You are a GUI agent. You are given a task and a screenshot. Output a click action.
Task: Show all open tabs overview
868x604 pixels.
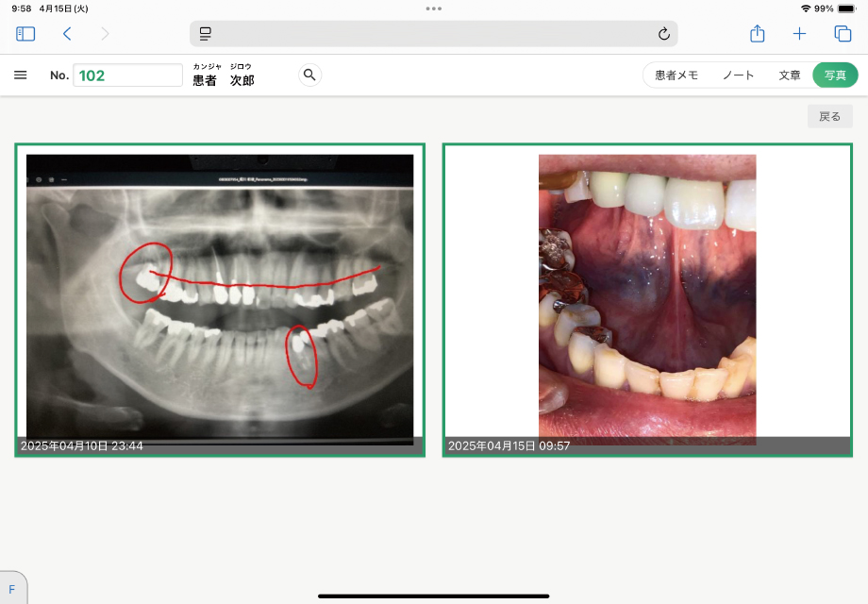843,34
